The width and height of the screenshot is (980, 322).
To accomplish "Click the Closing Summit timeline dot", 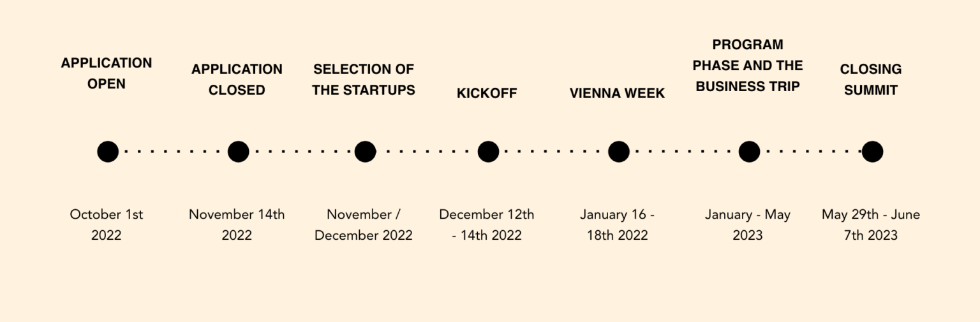I will [x=872, y=152].
